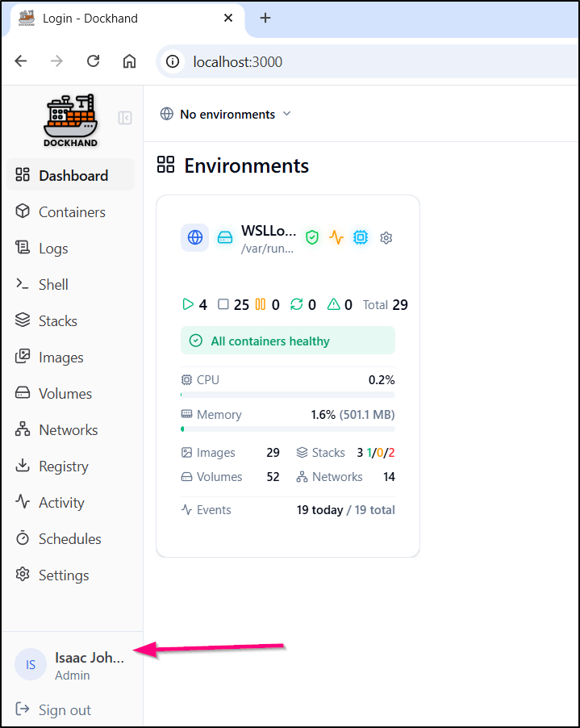Image resolution: width=580 pixels, height=728 pixels.
Task: Click the Networks icon in sidebar
Action: pyautogui.click(x=23, y=429)
